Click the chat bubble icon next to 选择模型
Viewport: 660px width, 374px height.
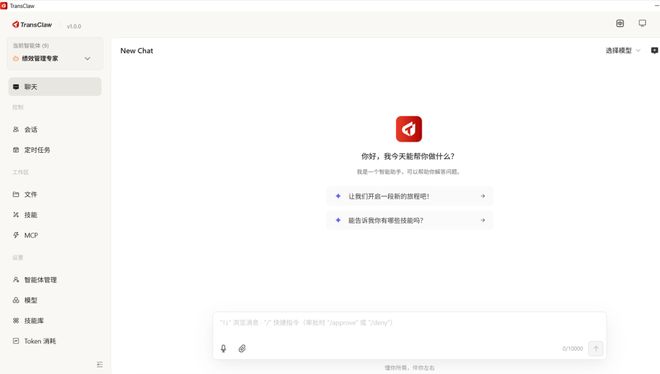click(x=654, y=50)
